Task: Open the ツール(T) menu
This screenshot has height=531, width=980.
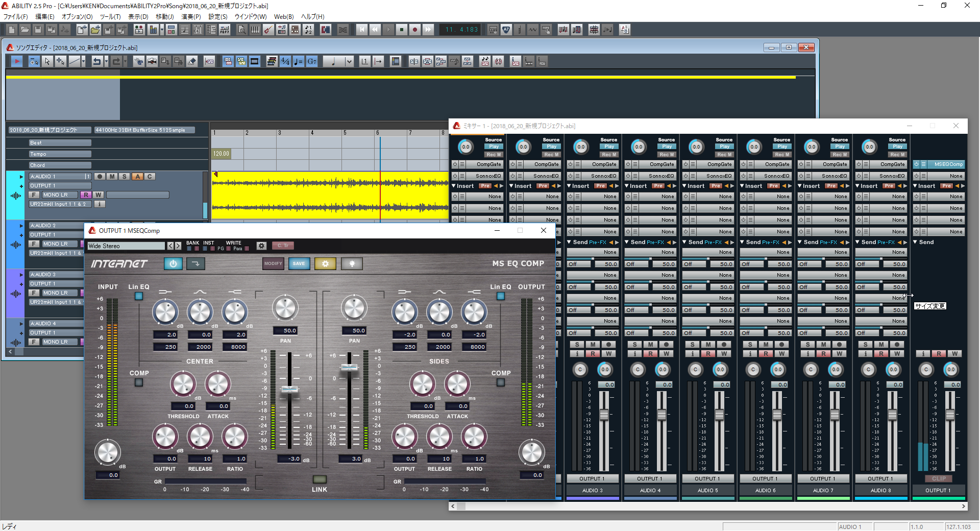Action: pyautogui.click(x=110, y=16)
